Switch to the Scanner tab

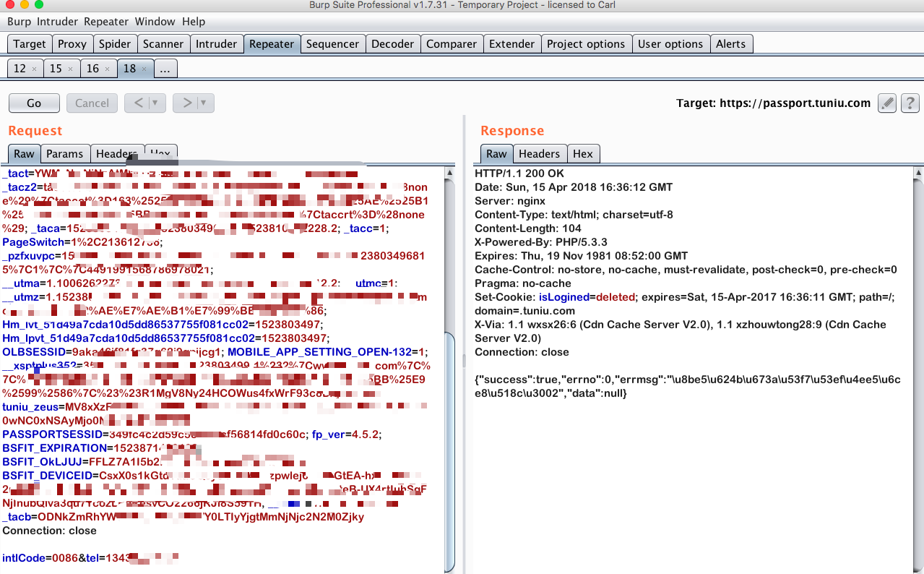tap(163, 44)
